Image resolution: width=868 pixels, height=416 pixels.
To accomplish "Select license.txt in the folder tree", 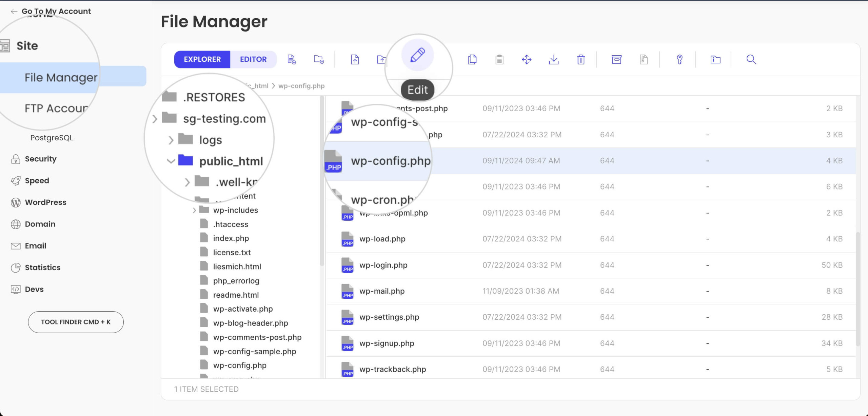I will pyautogui.click(x=232, y=253).
